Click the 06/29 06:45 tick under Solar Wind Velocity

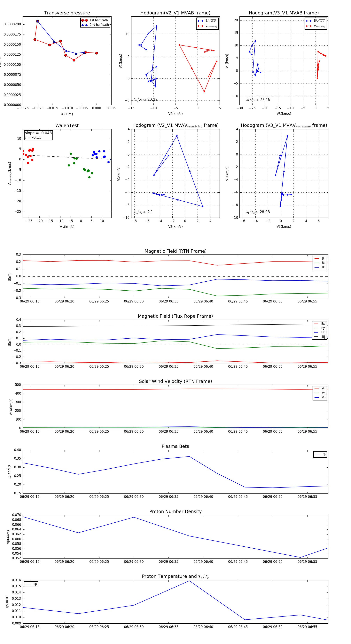238,431
